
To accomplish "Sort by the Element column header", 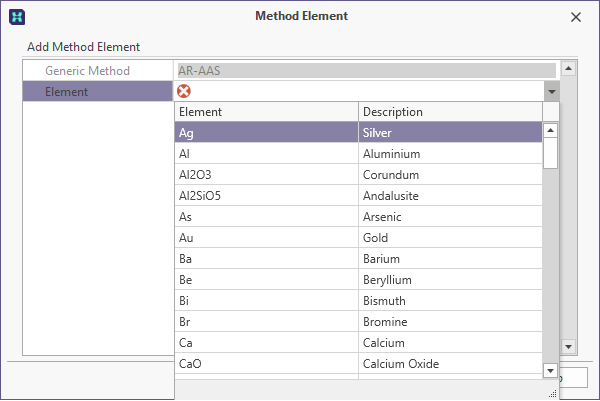I will coord(267,112).
